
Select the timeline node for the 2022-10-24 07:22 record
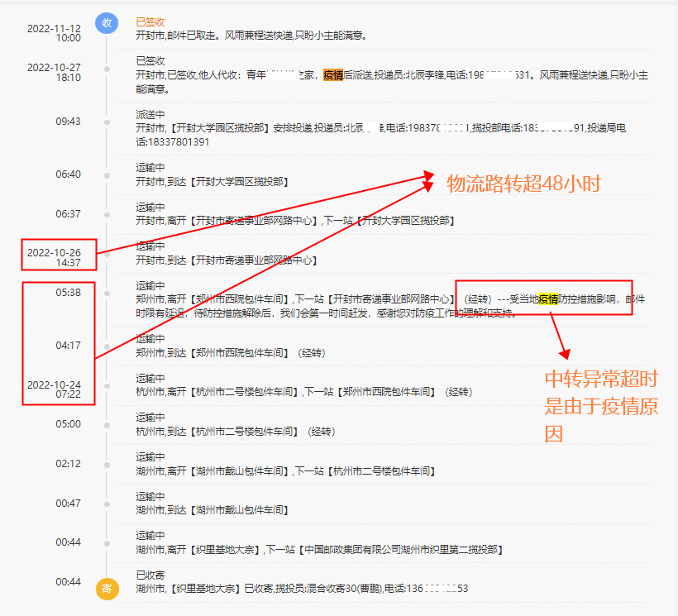pyautogui.click(x=105, y=386)
